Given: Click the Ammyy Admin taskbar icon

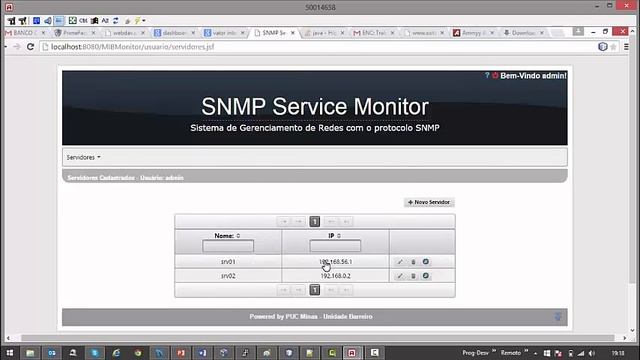Looking at the screenshot, I should point(352,353).
